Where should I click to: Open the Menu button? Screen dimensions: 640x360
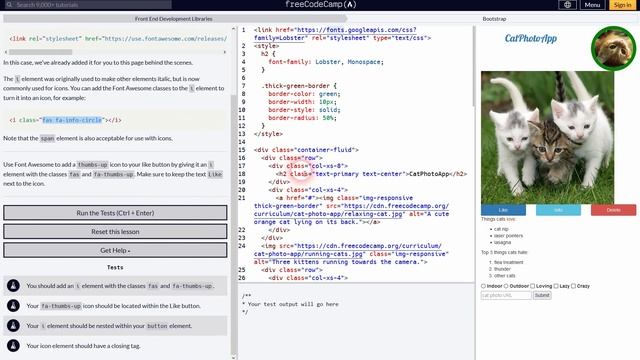coord(592,5)
